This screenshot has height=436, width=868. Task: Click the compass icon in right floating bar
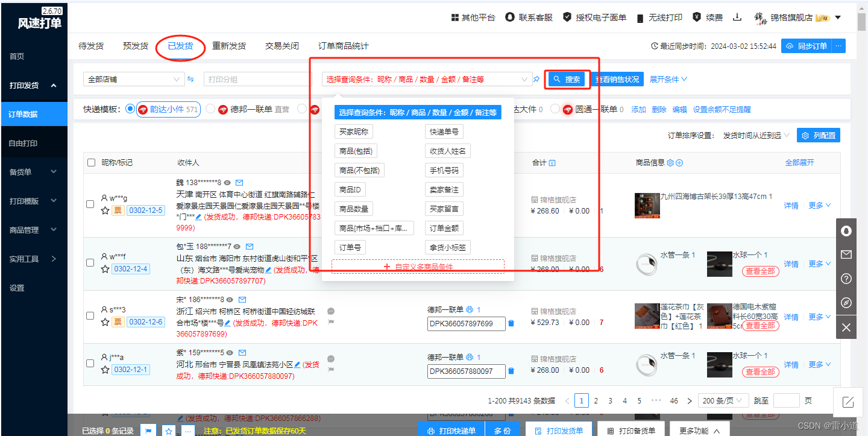[x=846, y=303]
